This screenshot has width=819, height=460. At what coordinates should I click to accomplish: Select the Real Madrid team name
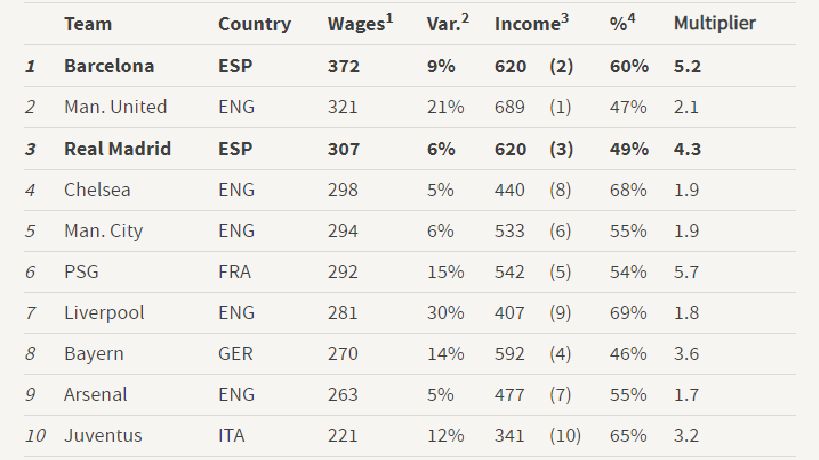tap(118, 149)
